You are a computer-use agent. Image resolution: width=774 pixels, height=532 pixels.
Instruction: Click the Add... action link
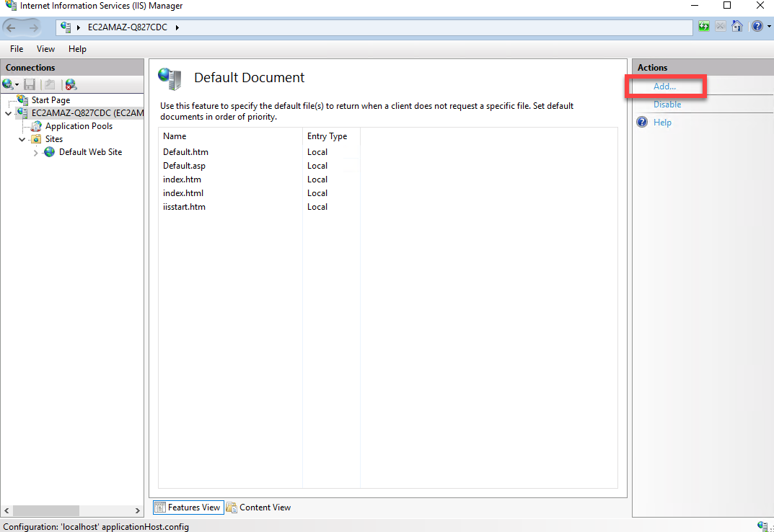coord(664,87)
